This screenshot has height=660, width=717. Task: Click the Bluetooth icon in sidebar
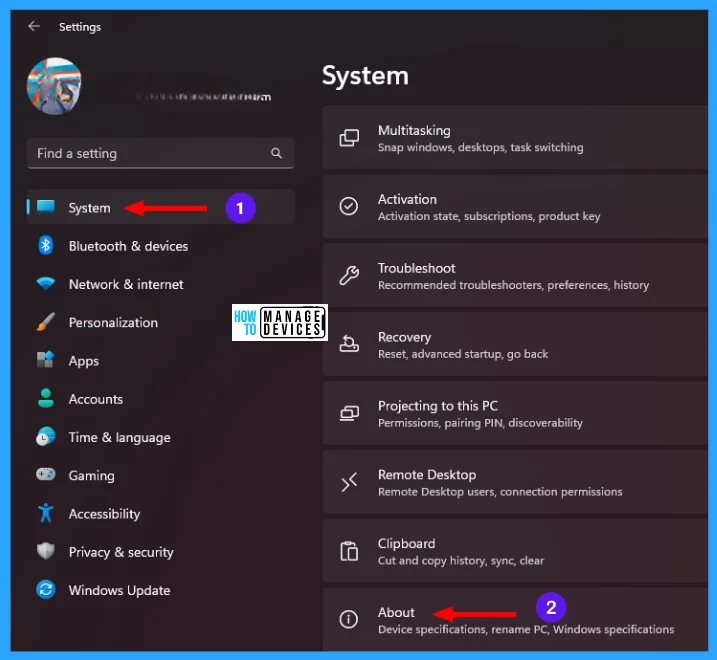(x=46, y=246)
